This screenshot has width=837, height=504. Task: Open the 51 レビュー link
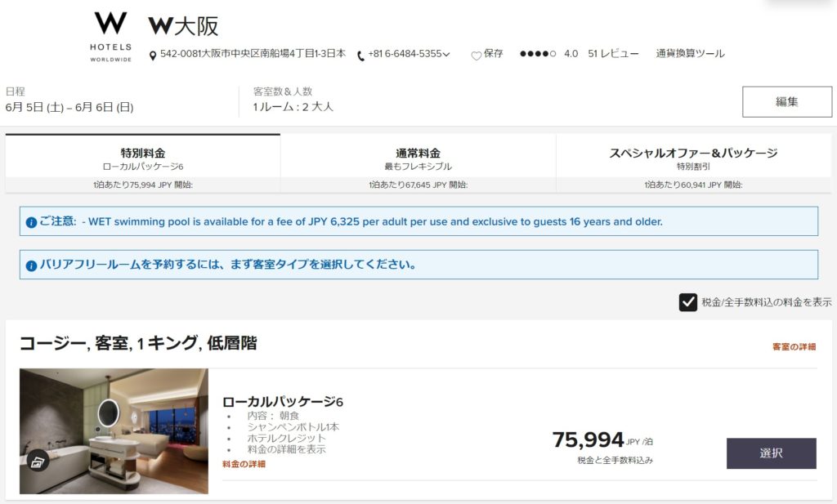point(613,54)
